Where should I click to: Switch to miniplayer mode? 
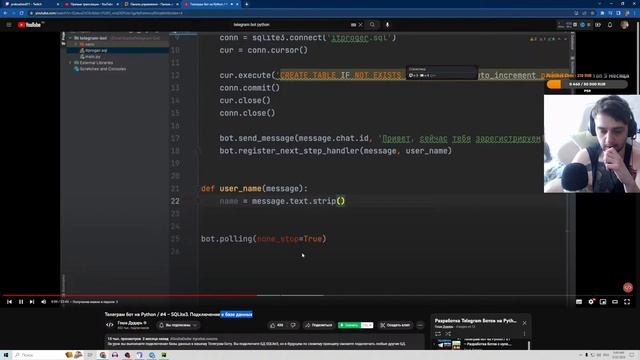click(x=603, y=302)
